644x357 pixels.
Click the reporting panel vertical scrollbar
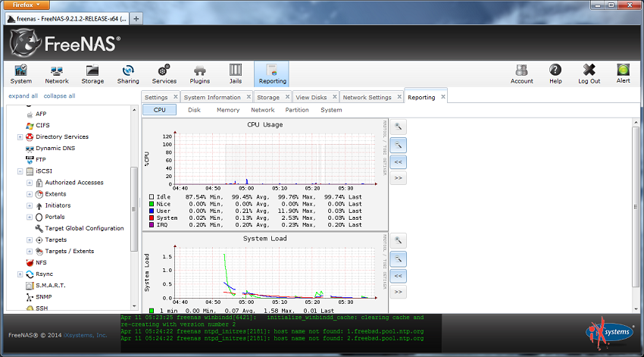[x=636, y=207]
